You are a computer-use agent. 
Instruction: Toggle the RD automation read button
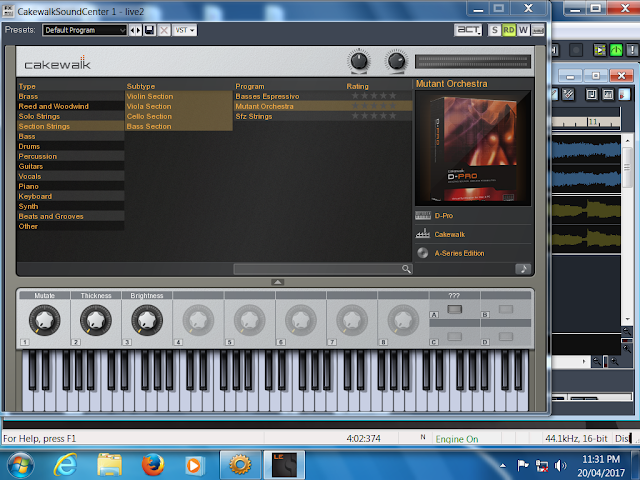pyautogui.click(x=509, y=30)
